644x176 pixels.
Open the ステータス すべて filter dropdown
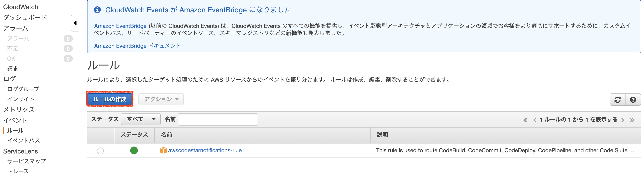pos(141,119)
